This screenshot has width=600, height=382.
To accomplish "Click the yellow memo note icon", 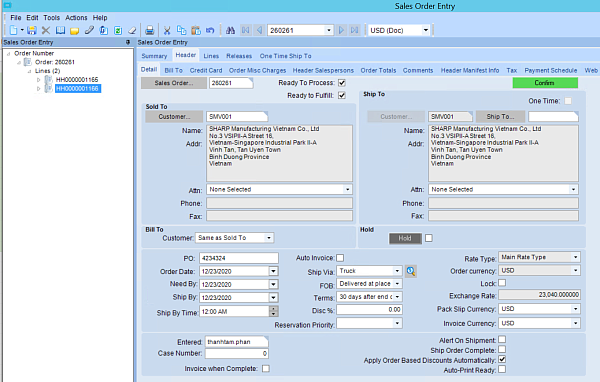I will tap(75, 31).
